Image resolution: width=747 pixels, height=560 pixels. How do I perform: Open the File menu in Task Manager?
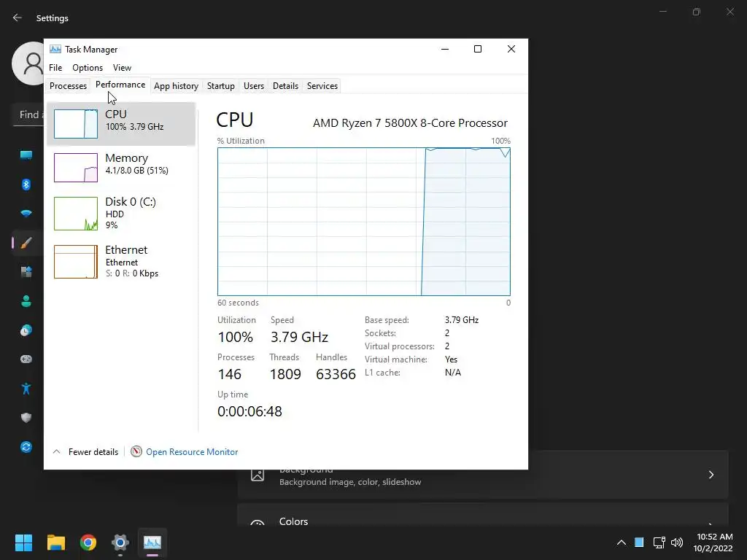[x=55, y=68]
